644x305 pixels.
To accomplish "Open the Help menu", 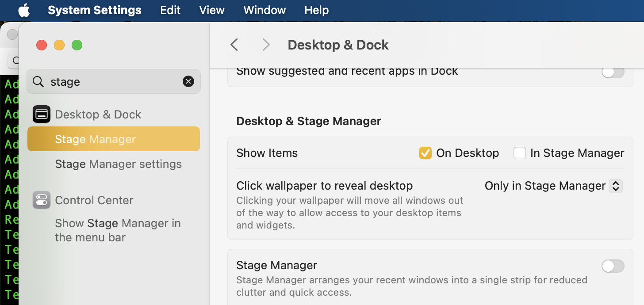I will 317,10.
